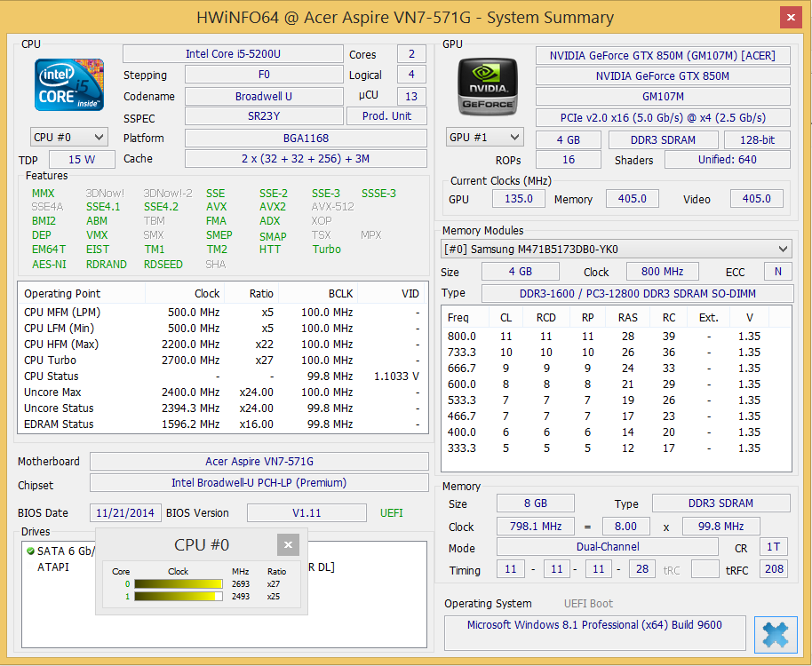Click the Operating Point column header
This screenshot has height=666, width=812.
(x=82, y=293)
